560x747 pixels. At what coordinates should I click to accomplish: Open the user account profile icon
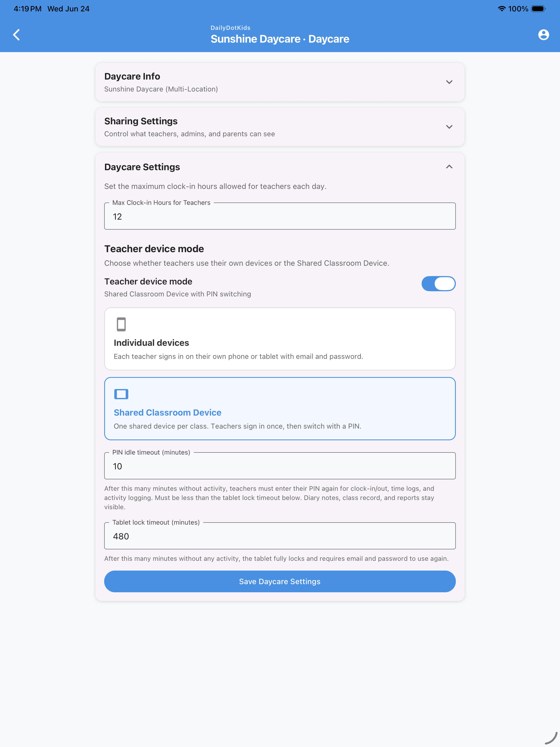(543, 34)
